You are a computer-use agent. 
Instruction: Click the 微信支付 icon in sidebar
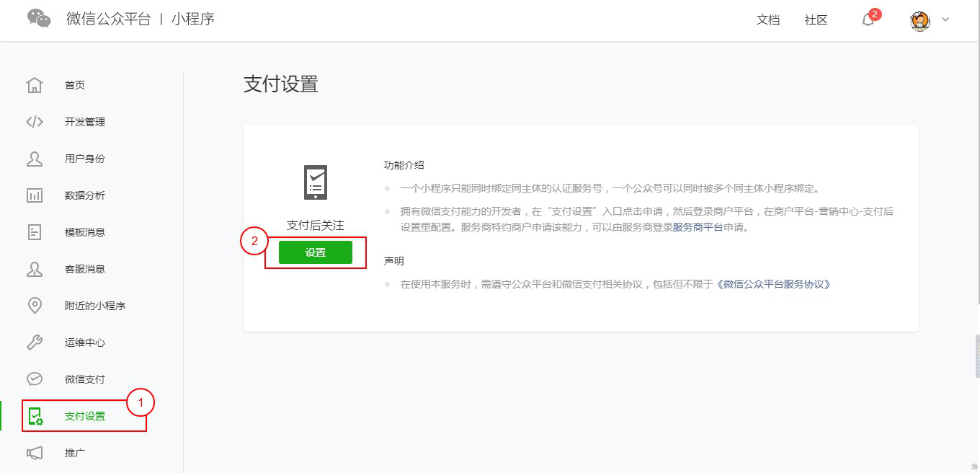point(35,379)
